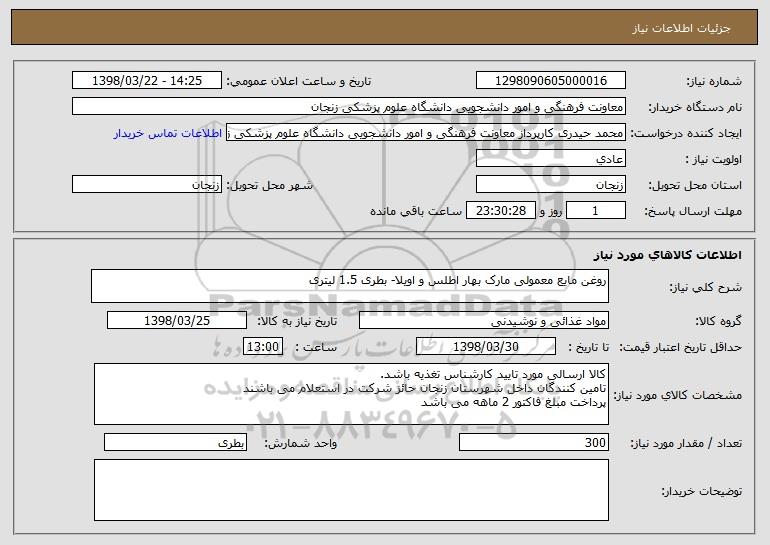Click the section heading اطلاعات کالاهای مورد نیاز
Image resolution: width=770 pixels, height=545 pixels.
(667, 255)
